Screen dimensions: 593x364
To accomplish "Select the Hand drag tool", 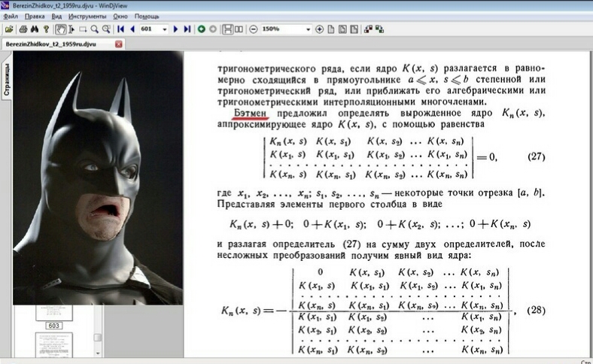I will (x=60, y=29).
